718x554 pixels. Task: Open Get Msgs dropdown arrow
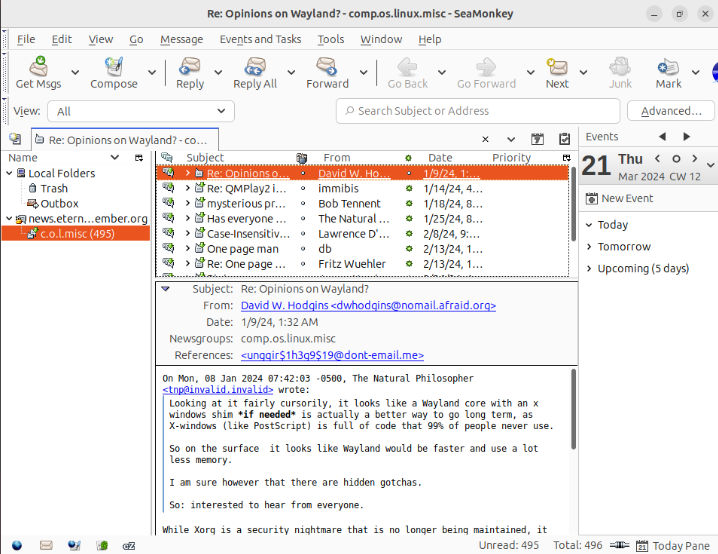coord(75,72)
